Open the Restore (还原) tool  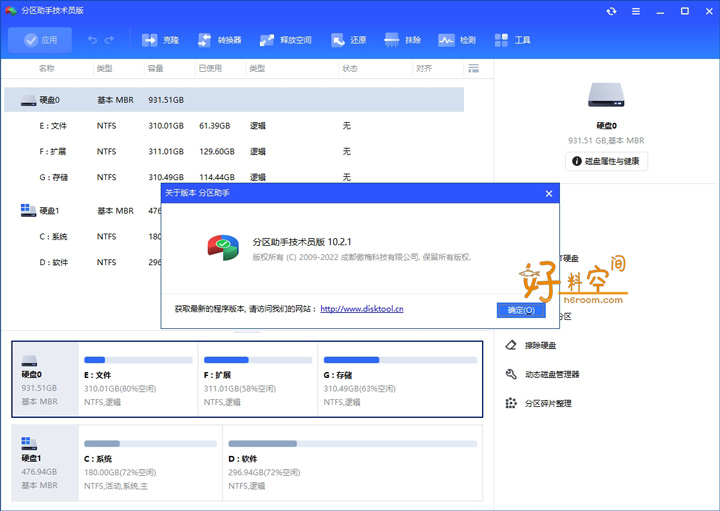tap(349, 40)
